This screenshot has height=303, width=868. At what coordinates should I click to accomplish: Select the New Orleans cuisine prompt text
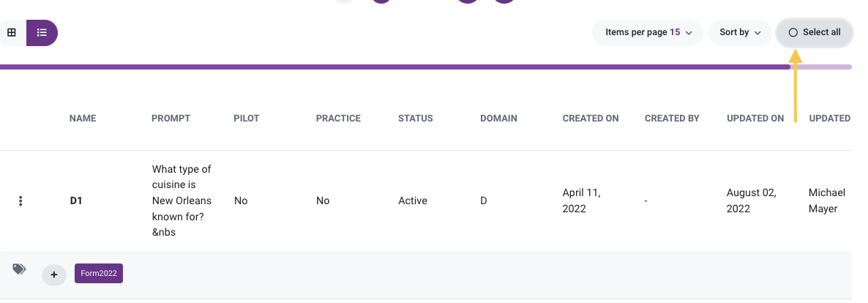click(x=182, y=201)
